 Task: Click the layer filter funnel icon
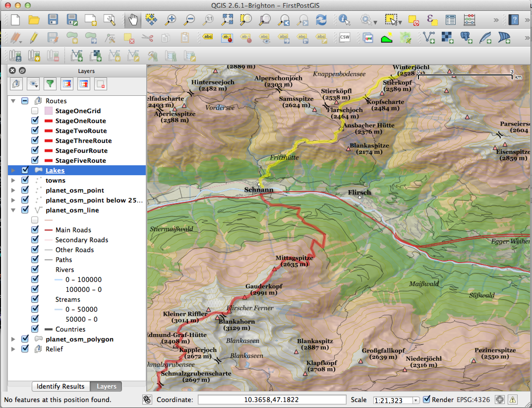50,84
